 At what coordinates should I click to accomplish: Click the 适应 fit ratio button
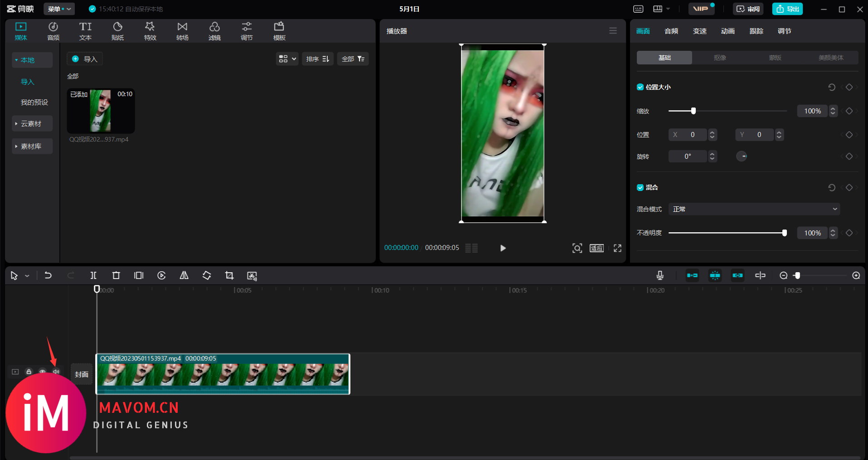point(596,248)
